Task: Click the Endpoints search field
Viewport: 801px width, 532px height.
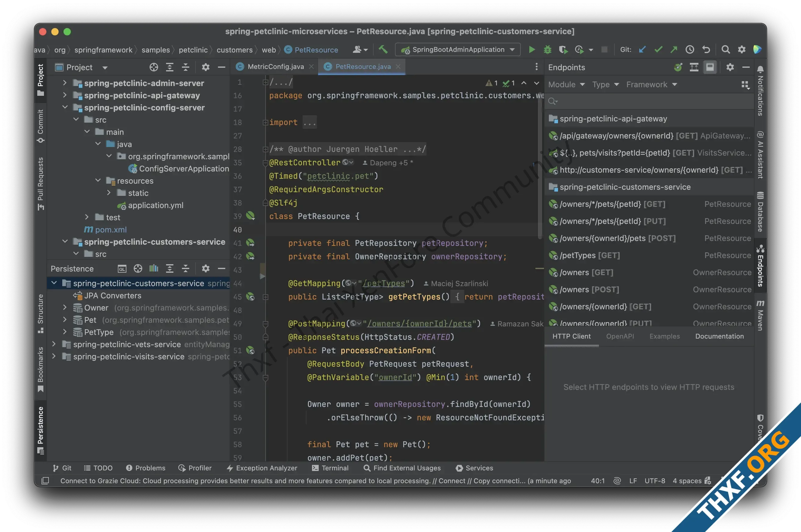Action: [649, 101]
